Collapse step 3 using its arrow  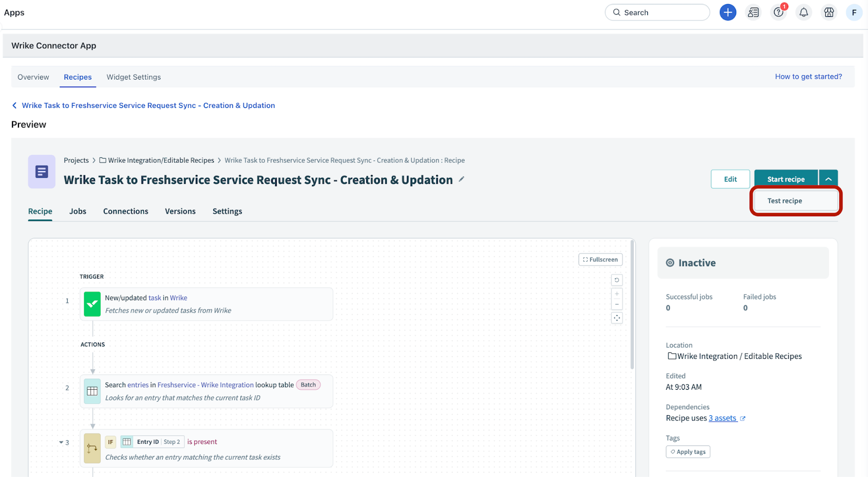(61, 442)
